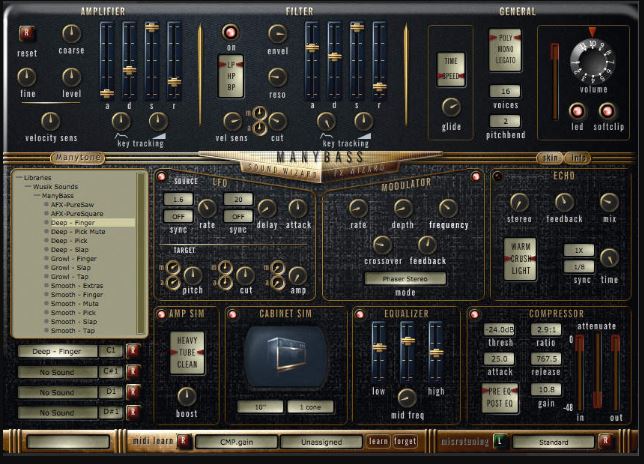
Task: Adjust the coarse tuning knob
Action: pos(71,34)
